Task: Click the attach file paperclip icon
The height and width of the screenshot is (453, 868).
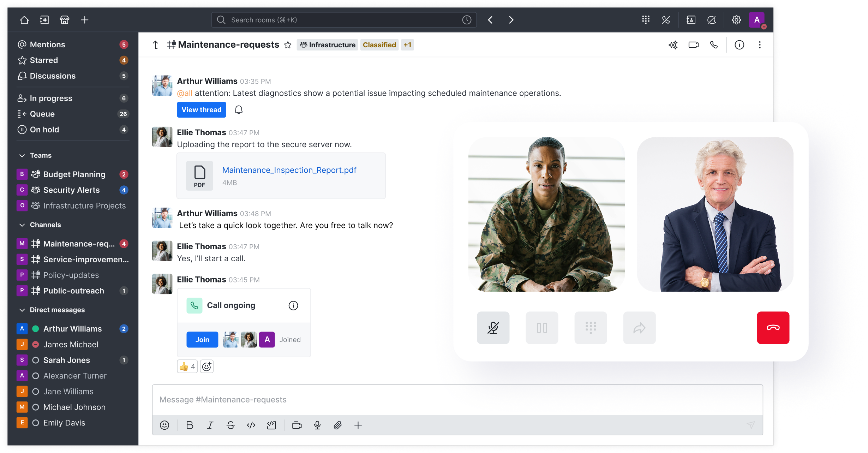Action: (x=337, y=425)
